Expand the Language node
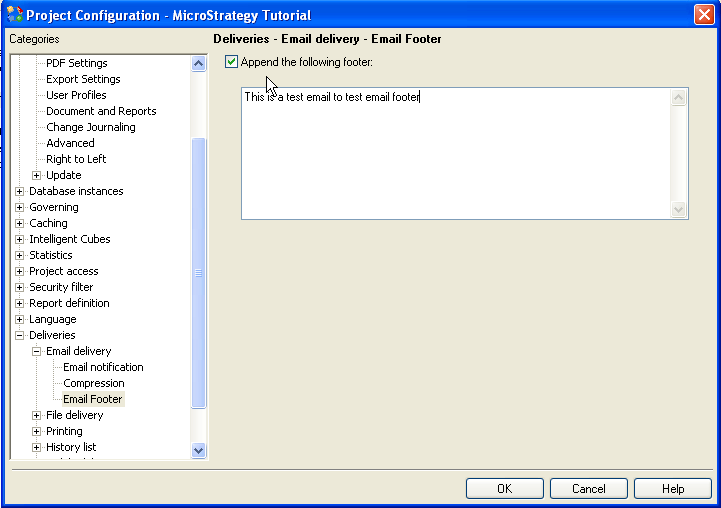Viewport: 721px width, 508px height. (19, 319)
